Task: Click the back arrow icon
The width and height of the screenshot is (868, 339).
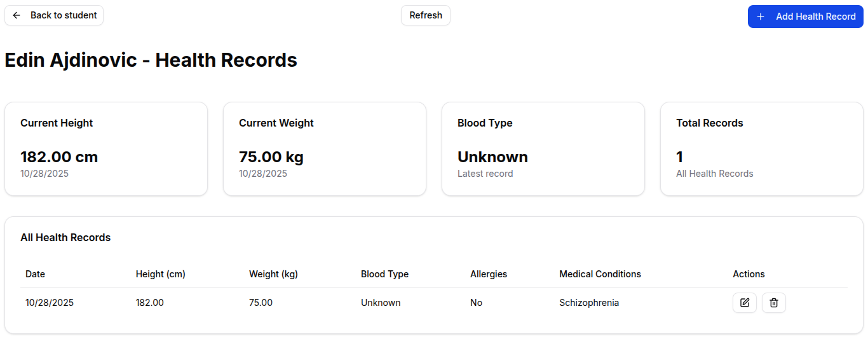Action: point(17,15)
